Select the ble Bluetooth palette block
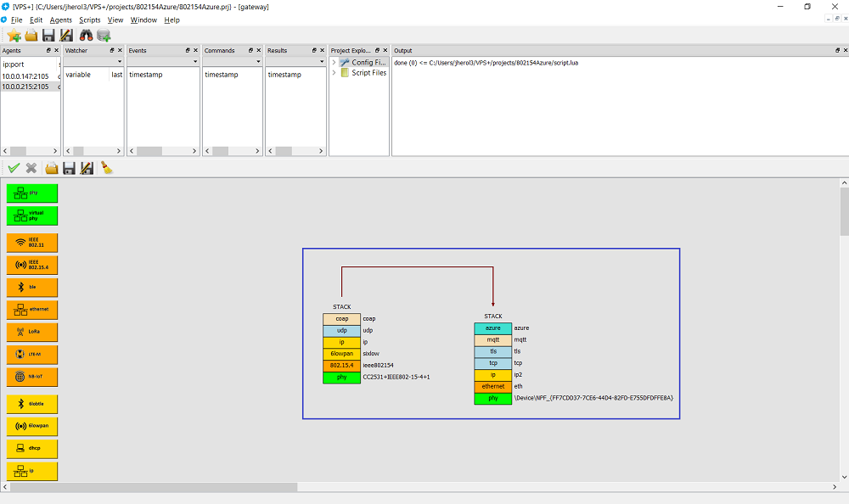849x504 pixels. tap(32, 288)
